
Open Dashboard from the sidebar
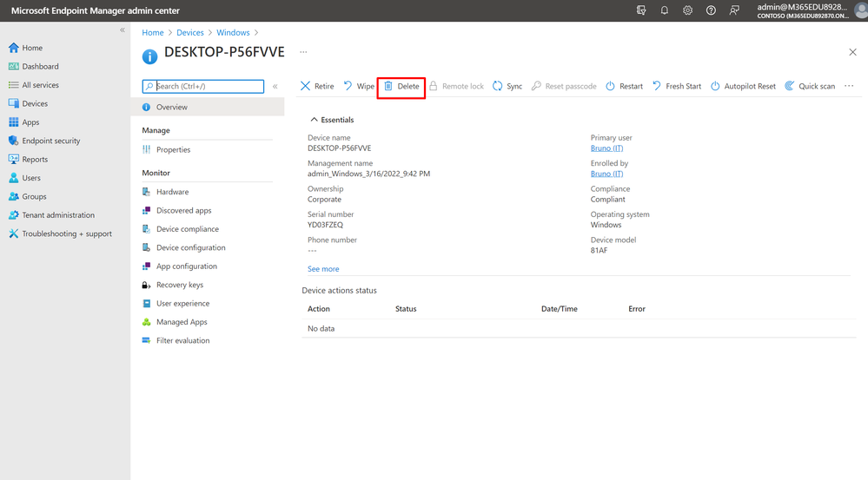click(33, 66)
